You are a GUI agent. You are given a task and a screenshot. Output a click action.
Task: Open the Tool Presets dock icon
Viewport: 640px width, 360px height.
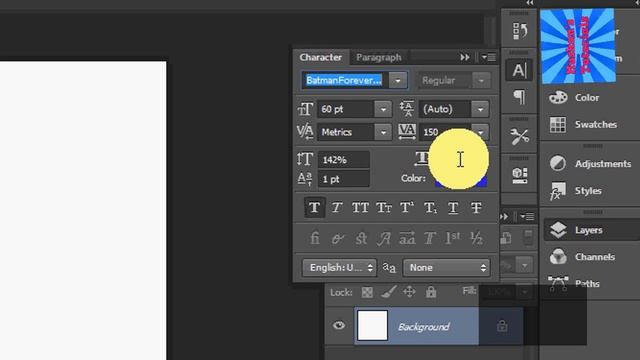tap(519, 136)
